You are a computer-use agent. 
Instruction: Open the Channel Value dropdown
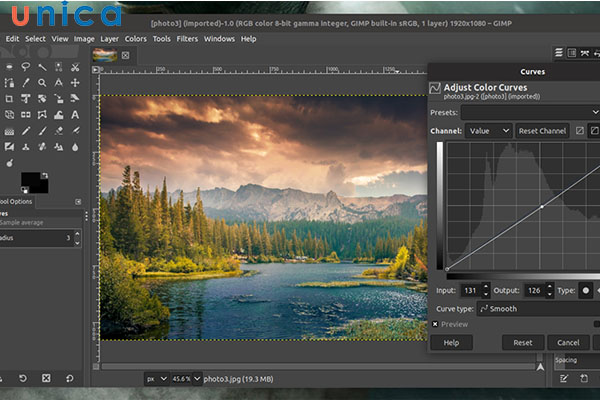[x=489, y=131]
